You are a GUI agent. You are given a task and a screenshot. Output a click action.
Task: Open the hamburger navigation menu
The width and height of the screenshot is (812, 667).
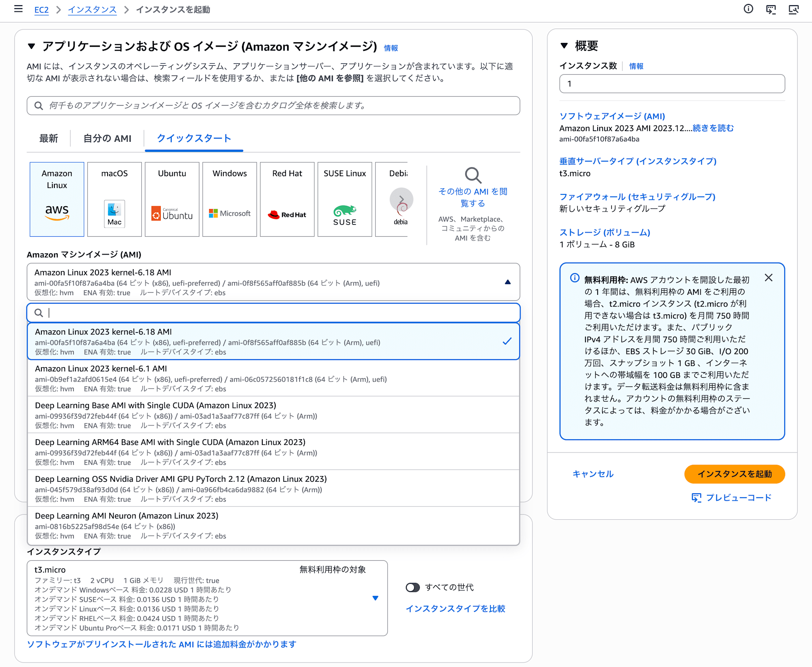tap(18, 9)
